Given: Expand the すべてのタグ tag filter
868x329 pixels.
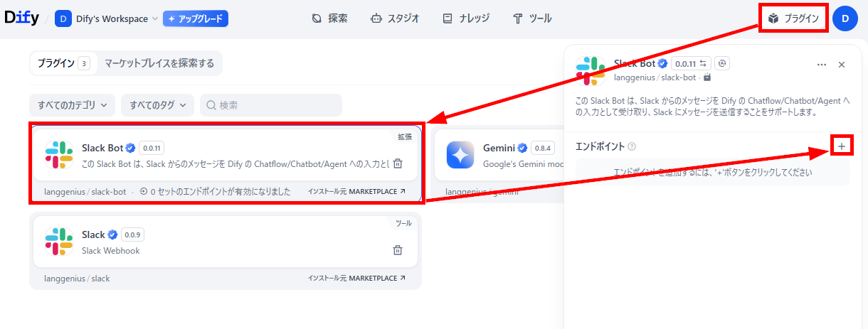Looking at the screenshot, I should pyautogui.click(x=157, y=105).
